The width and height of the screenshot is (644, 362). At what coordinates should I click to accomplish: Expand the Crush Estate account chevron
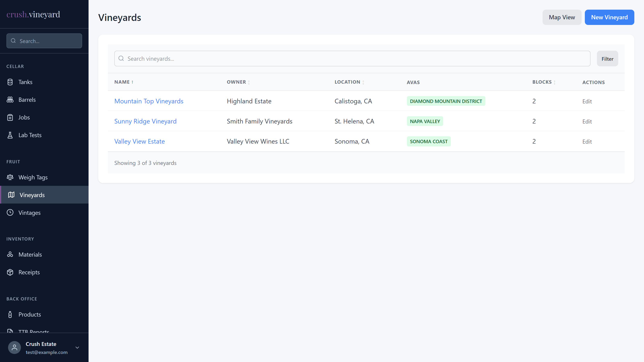tap(77, 348)
